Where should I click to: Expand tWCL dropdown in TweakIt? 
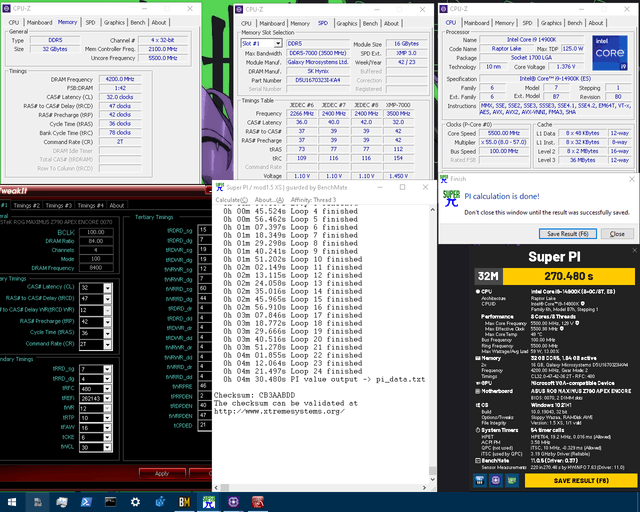click(107, 447)
